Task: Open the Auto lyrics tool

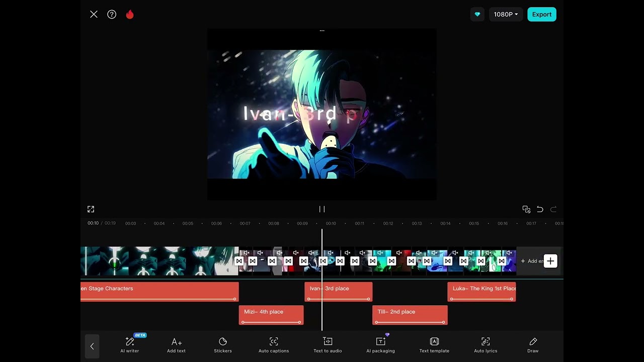Action: pos(486,345)
